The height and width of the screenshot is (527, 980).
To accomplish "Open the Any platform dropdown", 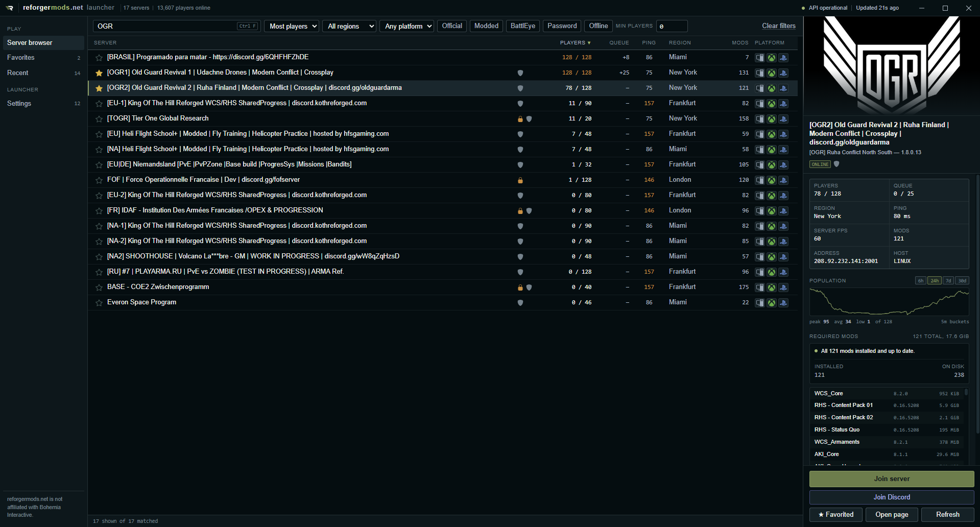I will pos(407,26).
